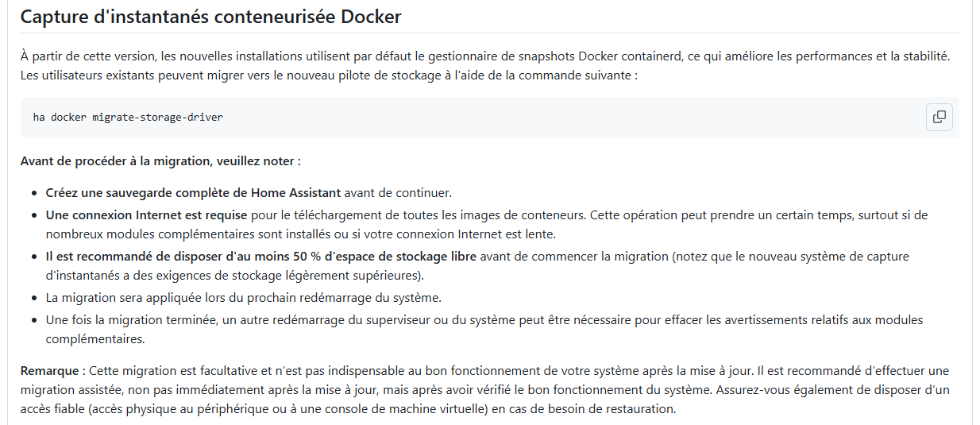Viewport: 980px width, 425px height.
Task: Click the "ha docker migrate-storage-driver" code text
Action: click(128, 118)
